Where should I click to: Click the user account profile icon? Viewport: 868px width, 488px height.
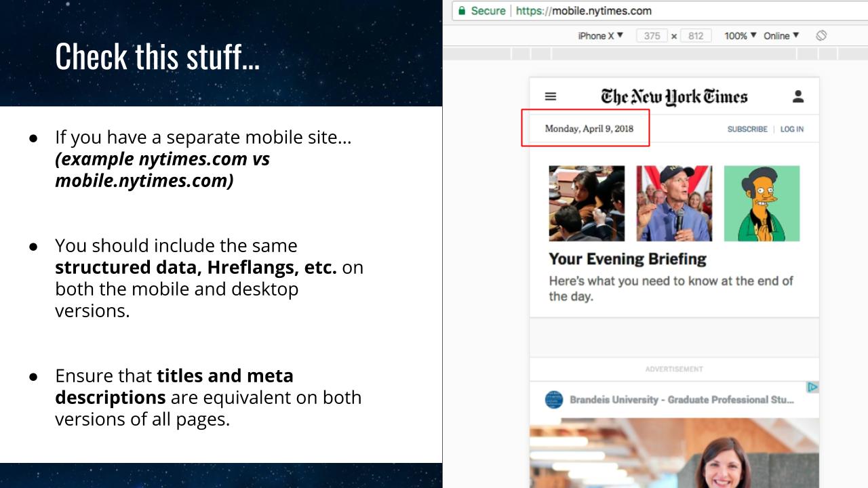coord(798,96)
